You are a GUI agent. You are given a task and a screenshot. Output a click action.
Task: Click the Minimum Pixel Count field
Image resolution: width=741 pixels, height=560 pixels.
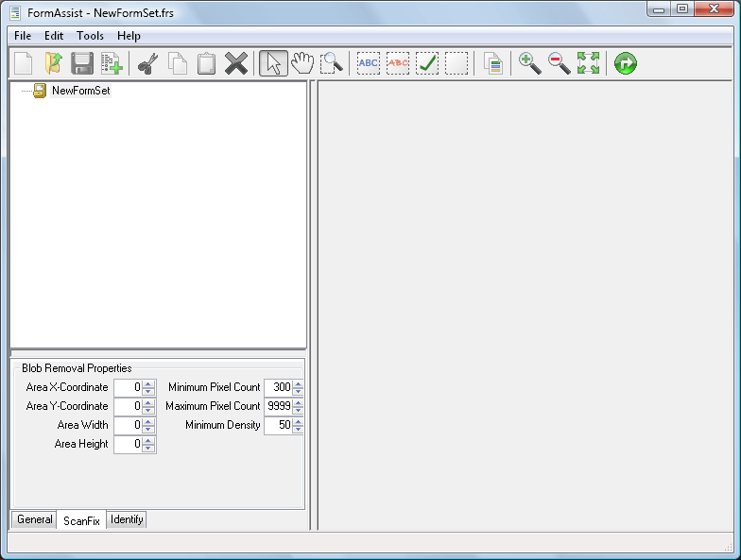pos(278,387)
